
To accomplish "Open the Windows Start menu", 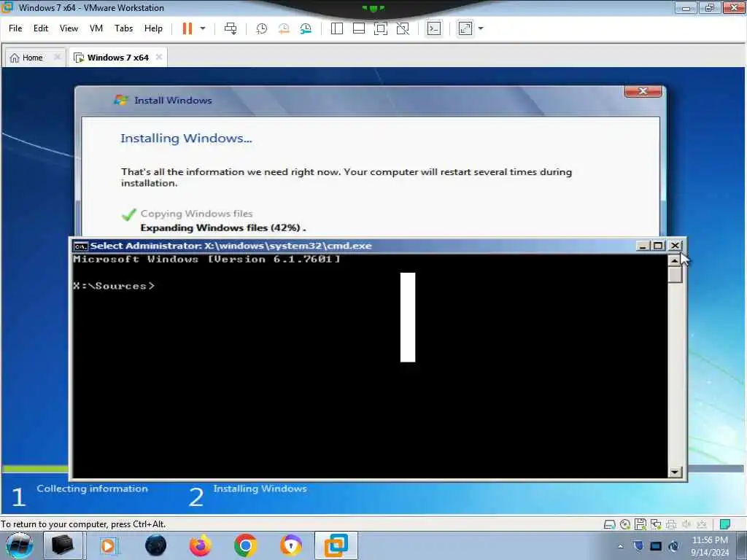I will coord(20,545).
